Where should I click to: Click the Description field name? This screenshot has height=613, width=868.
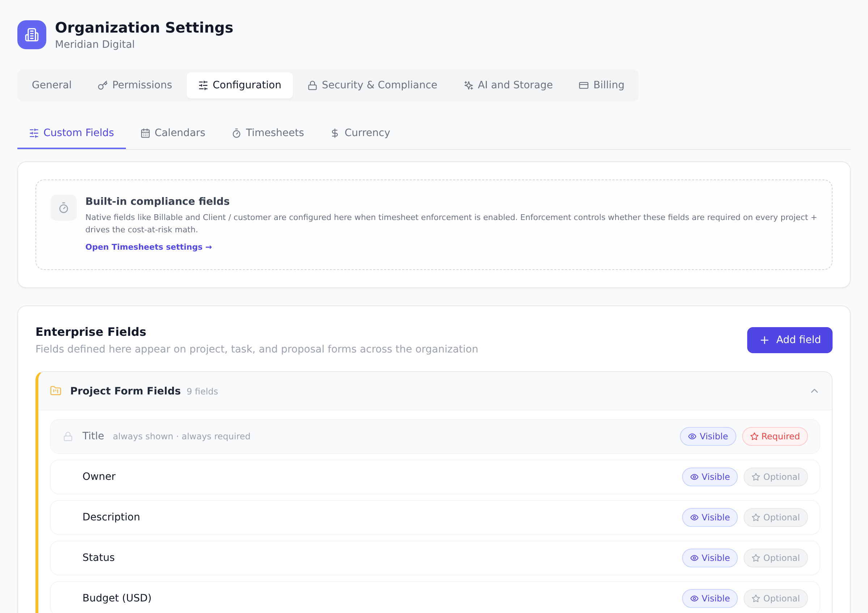point(111,517)
